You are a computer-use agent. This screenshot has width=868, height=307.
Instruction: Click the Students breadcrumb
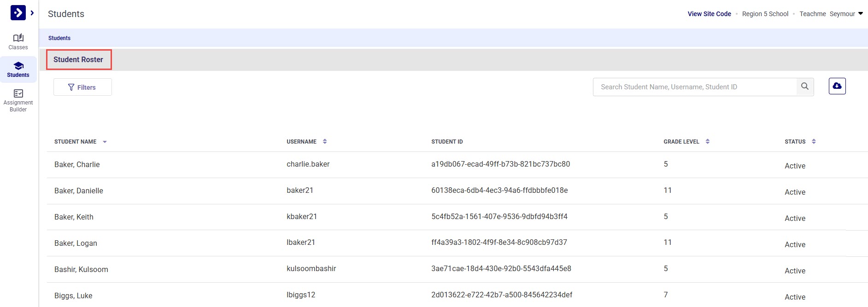click(59, 38)
